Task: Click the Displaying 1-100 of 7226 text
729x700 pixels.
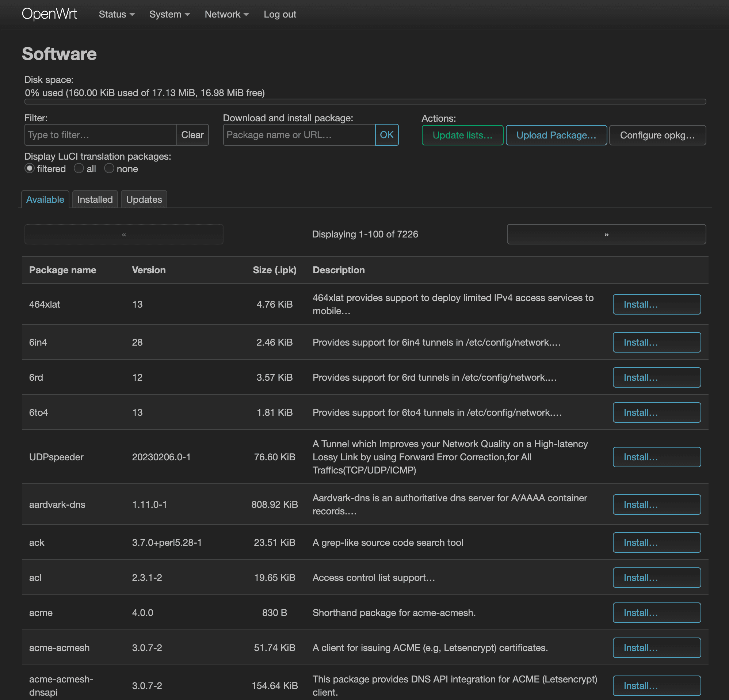Action: pyautogui.click(x=365, y=234)
